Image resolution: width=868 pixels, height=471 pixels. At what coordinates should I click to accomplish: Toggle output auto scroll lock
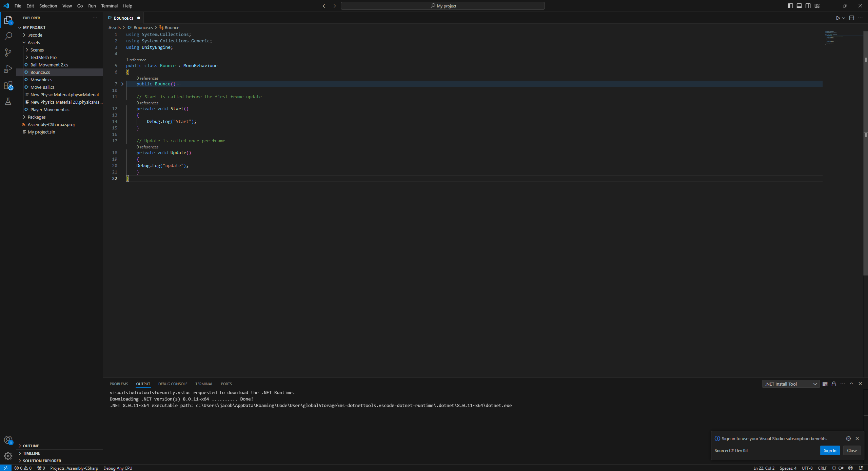tap(834, 384)
